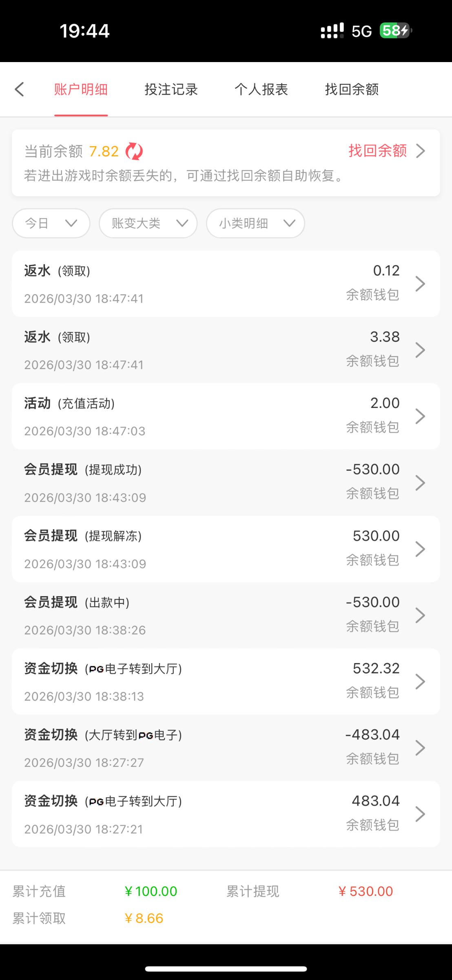The width and height of the screenshot is (452, 980).
Task: Tap the red 找回余额 link
Action: 377,151
